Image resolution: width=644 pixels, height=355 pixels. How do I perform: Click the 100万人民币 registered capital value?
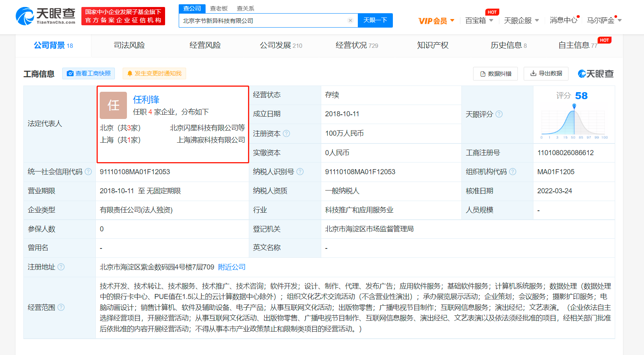coord(344,133)
